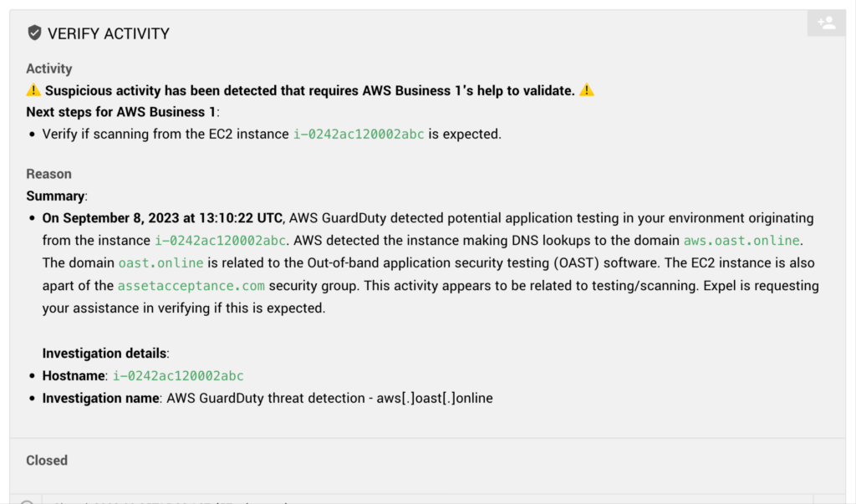Screen dimensions: 856x504
Task: Select the VERIFY ACTIVITY title
Action: 110,33
